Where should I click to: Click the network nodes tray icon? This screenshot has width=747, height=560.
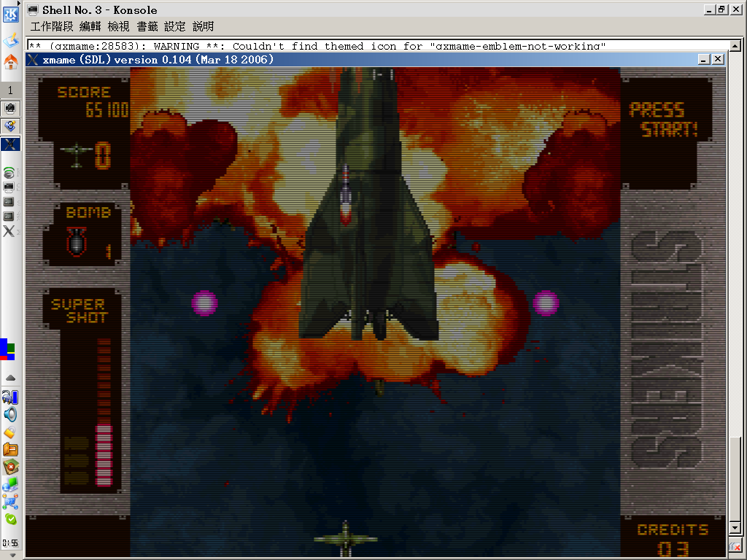click(x=10, y=502)
